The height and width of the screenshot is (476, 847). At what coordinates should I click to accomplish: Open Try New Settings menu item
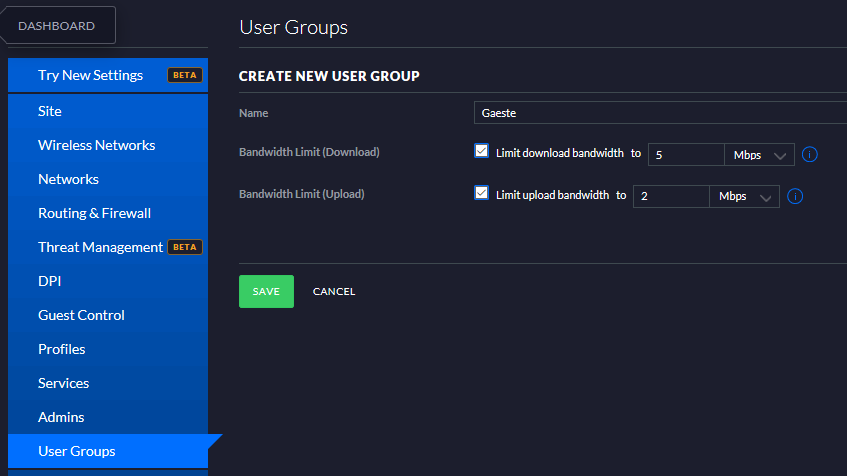tap(108, 75)
